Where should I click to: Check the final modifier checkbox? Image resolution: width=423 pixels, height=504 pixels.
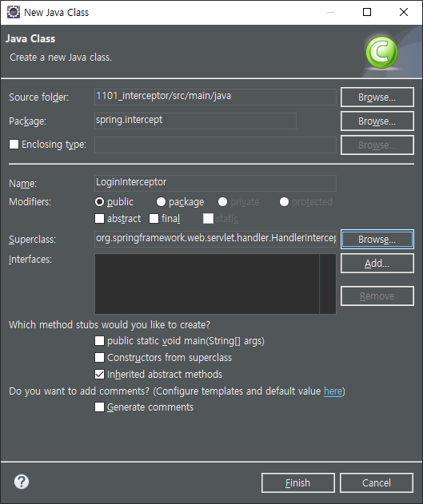tap(154, 219)
